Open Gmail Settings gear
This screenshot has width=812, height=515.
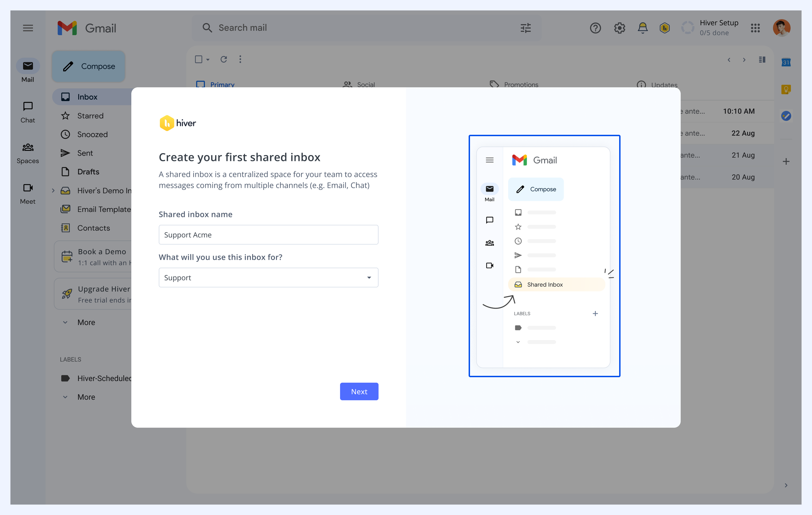click(619, 28)
